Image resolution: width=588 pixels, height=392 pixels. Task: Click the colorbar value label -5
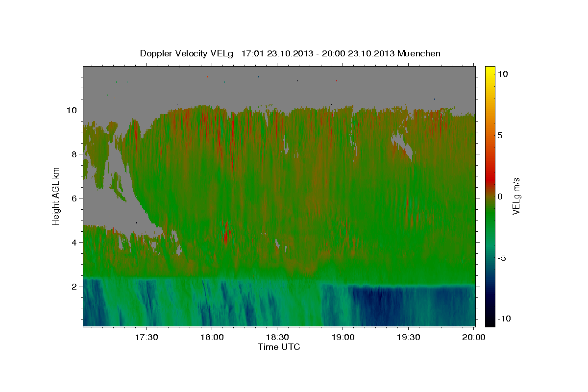[x=502, y=258]
